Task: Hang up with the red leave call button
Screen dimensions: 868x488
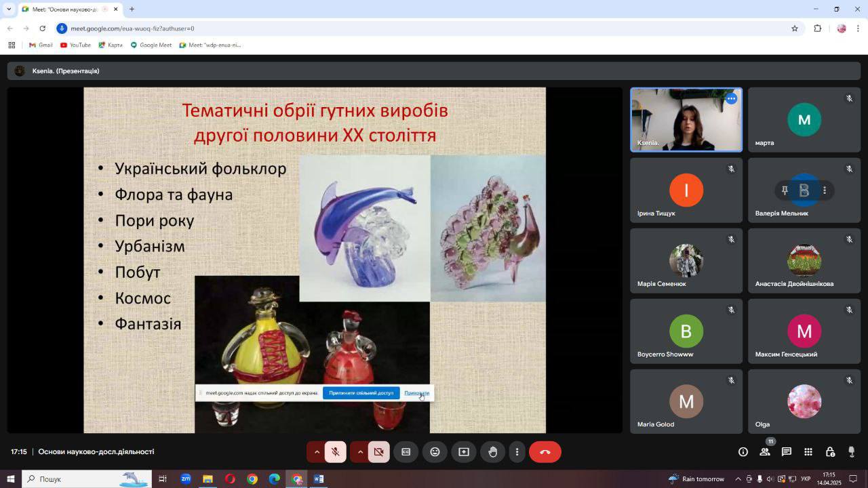Action: coord(545,452)
